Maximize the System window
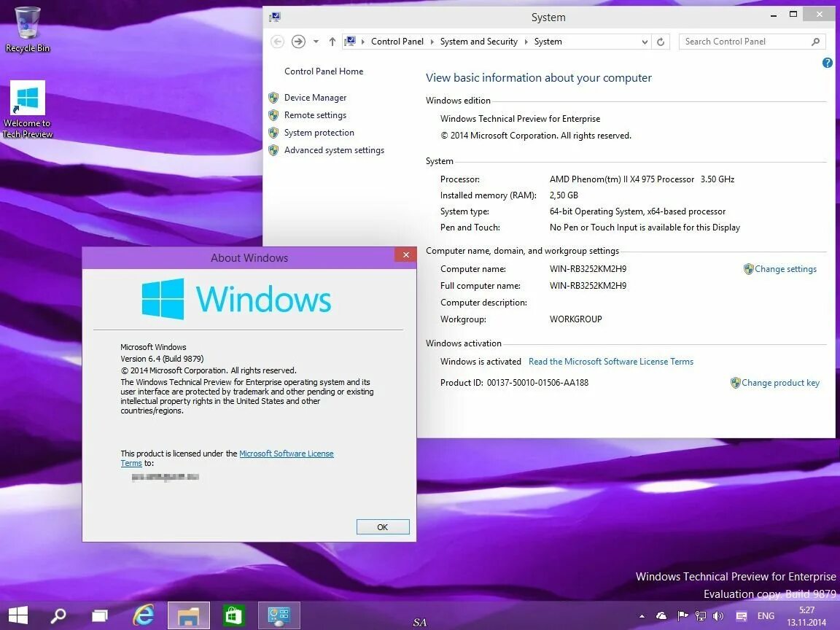Image resolution: width=840 pixels, height=630 pixels. pyautogui.click(x=793, y=15)
